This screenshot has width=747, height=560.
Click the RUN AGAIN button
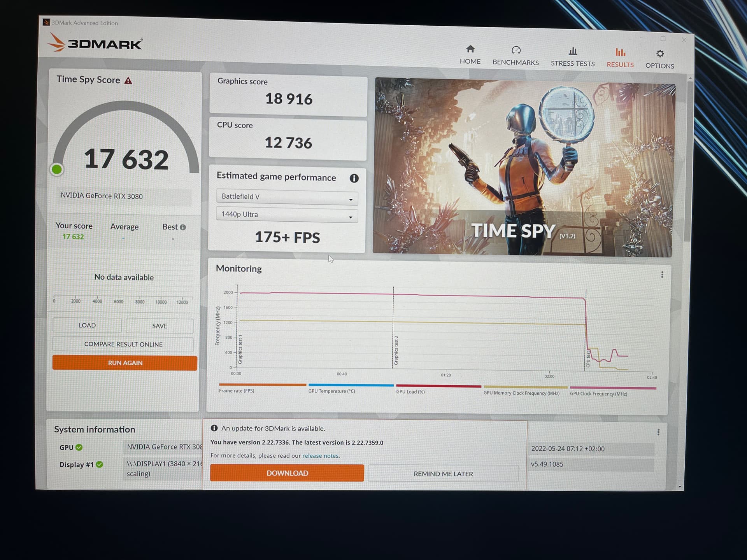tap(125, 363)
